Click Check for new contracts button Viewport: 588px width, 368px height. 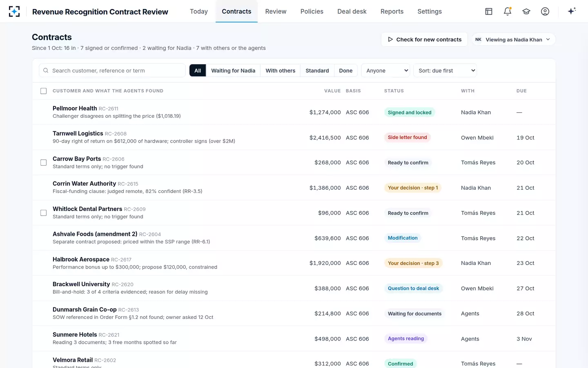(424, 40)
